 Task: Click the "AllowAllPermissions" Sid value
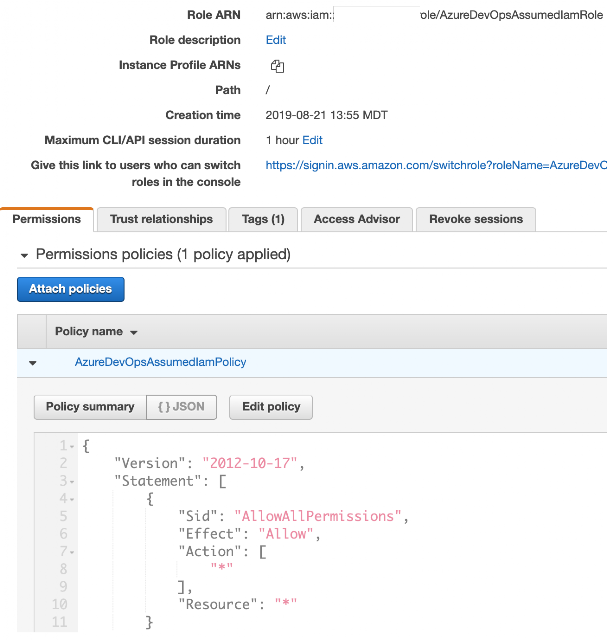pyautogui.click(x=318, y=516)
